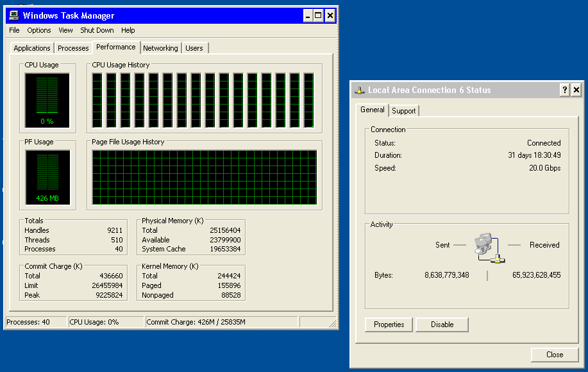Click the Close button at dialog bottom
The width and height of the screenshot is (588, 372).
click(555, 355)
